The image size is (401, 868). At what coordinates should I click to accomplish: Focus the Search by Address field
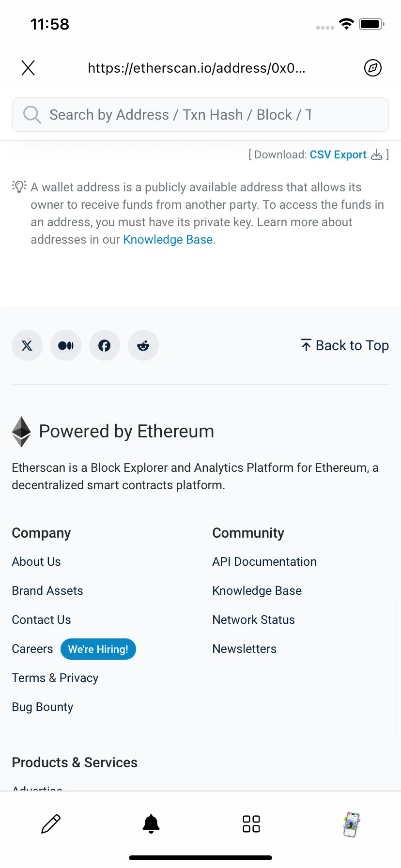200,115
